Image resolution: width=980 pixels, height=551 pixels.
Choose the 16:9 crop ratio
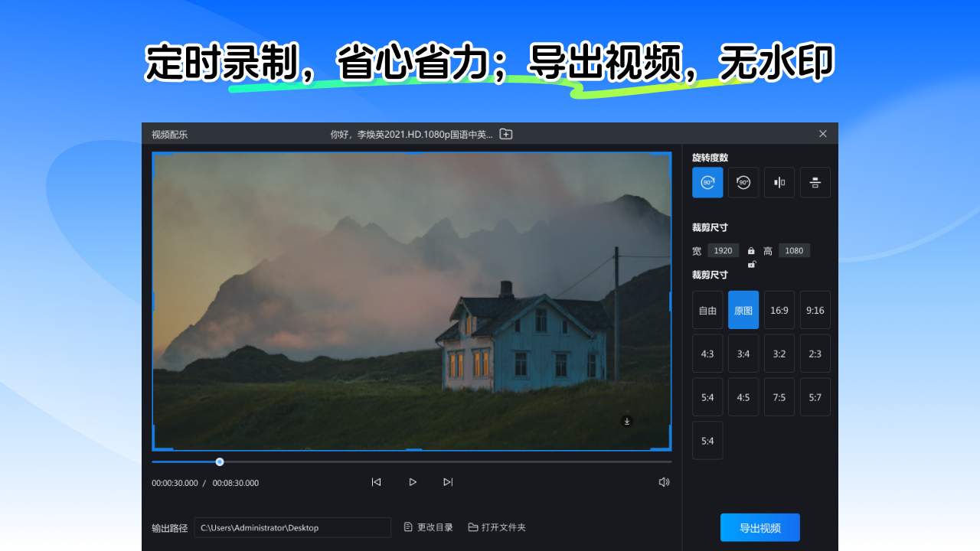tap(779, 310)
